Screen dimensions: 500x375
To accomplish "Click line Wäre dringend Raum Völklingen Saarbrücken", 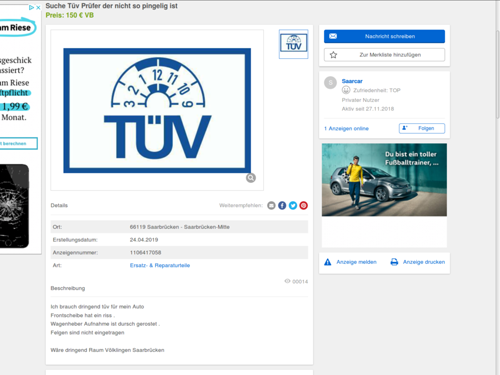I will [x=107, y=350].
